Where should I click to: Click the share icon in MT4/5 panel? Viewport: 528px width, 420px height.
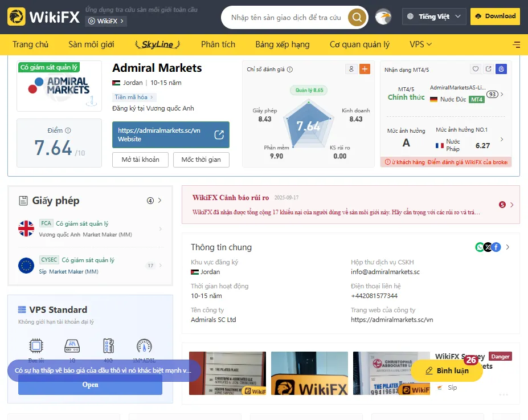coord(488,69)
